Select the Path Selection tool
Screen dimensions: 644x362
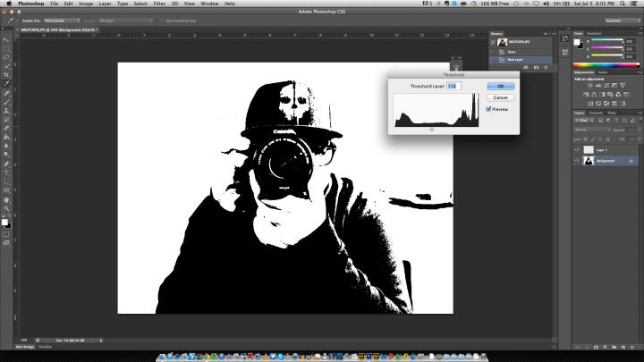[6, 181]
